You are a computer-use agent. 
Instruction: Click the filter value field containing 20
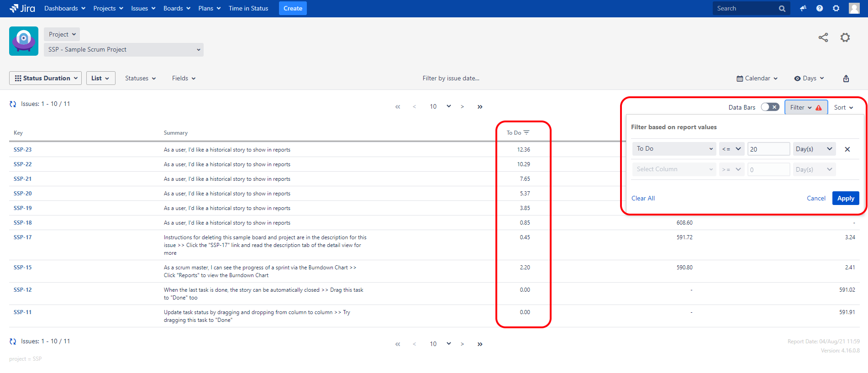[768, 149]
